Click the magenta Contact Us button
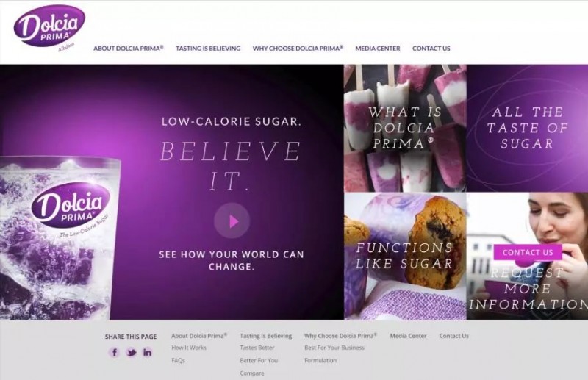The image size is (588, 380). tap(528, 252)
